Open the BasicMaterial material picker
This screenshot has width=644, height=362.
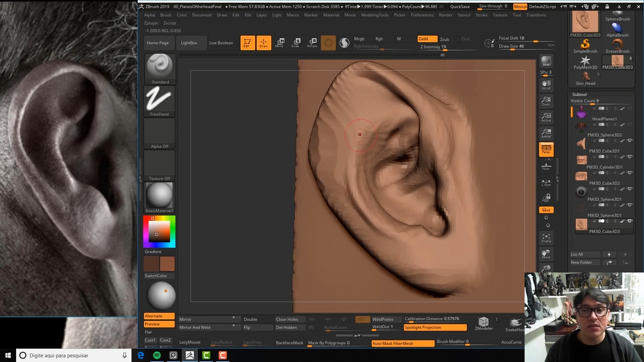click(159, 195)
